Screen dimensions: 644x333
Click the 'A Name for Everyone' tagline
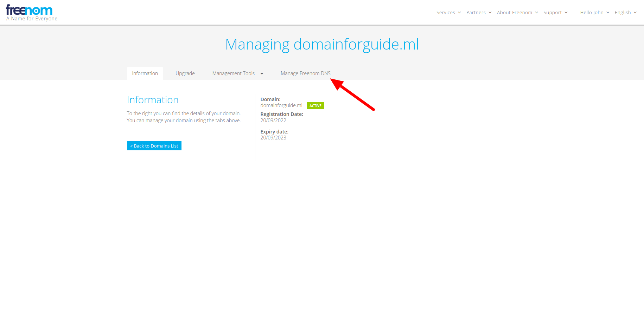point(32,19)
